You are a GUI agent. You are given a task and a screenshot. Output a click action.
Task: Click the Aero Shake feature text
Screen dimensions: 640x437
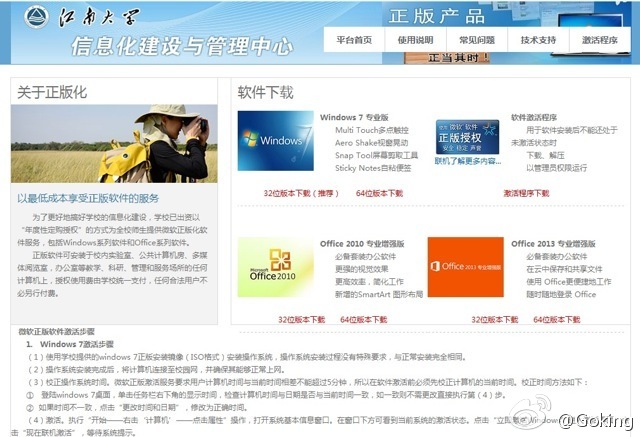371,143
